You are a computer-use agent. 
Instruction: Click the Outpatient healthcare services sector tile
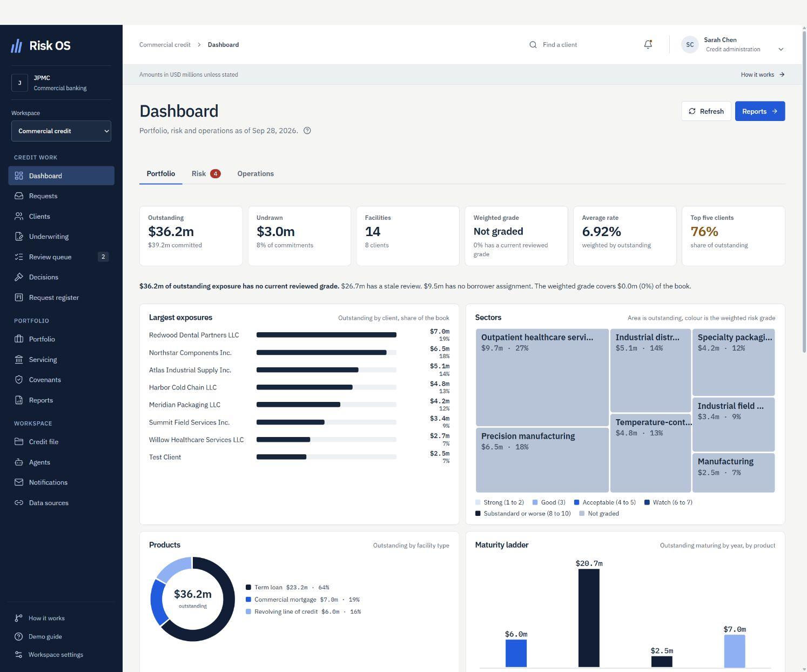click(542, 378)
